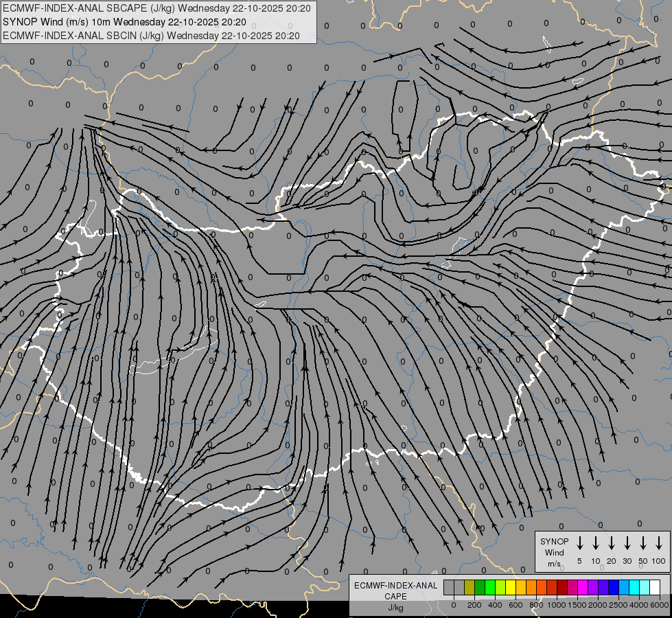The width and height of the screenshot is (672, 618).
Task: Click the 2000 value on CAPE scale
Action: pyautogui.click(x=598, y=605)
